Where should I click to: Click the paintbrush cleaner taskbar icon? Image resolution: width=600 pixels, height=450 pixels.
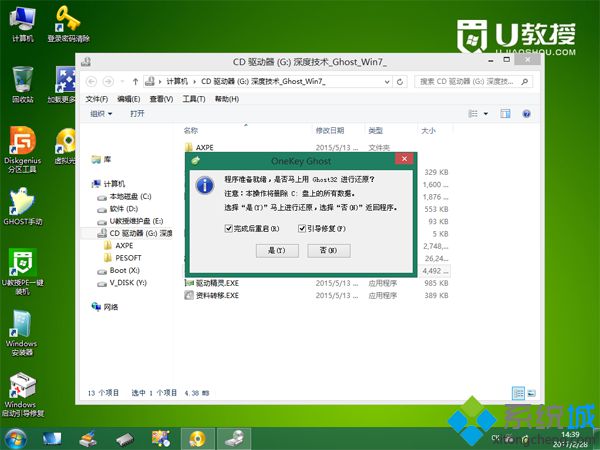(x=88, y=439)
